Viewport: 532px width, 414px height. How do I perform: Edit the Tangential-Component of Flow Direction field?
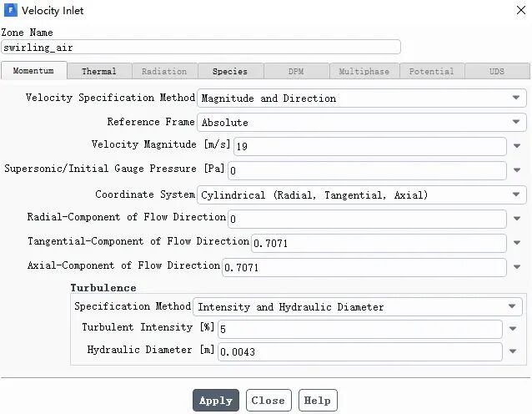(378, 244)
